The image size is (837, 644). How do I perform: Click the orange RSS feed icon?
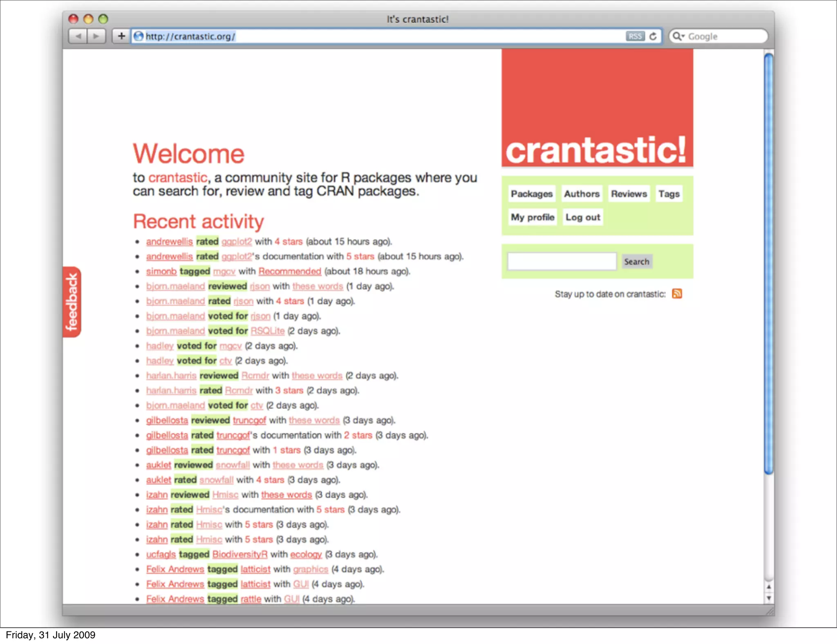[677, 294]
